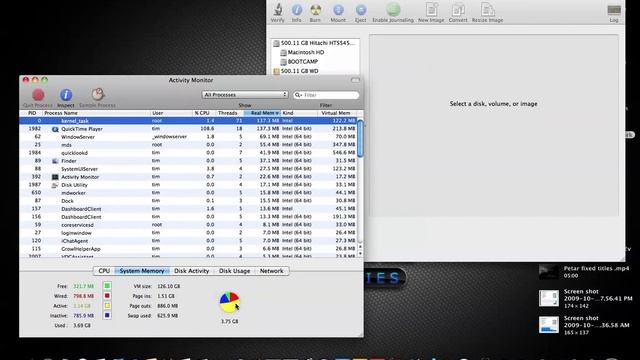
Task: Click the blue Inactive memory color swatch
Action: pos(107,315)
